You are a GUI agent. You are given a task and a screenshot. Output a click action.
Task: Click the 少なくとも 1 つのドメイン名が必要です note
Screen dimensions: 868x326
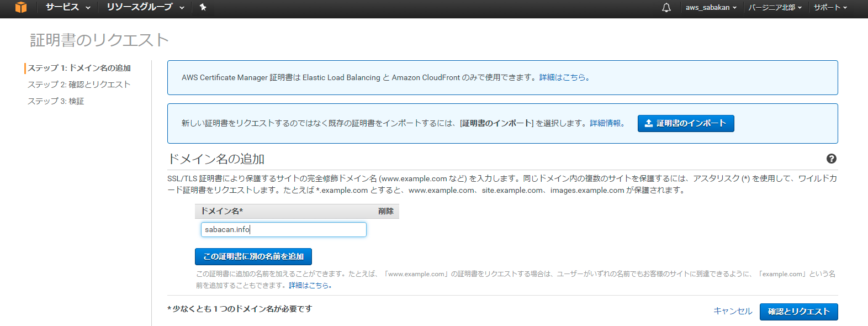click(x=240, y=309)
